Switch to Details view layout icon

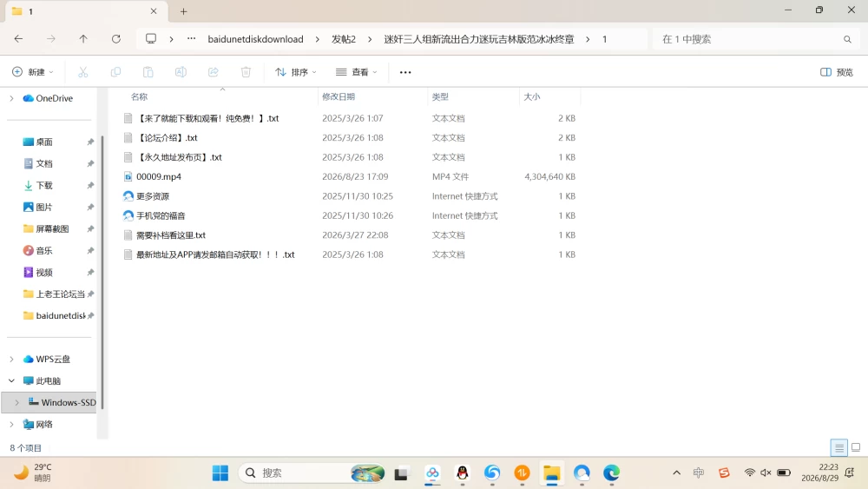(839, 447)
